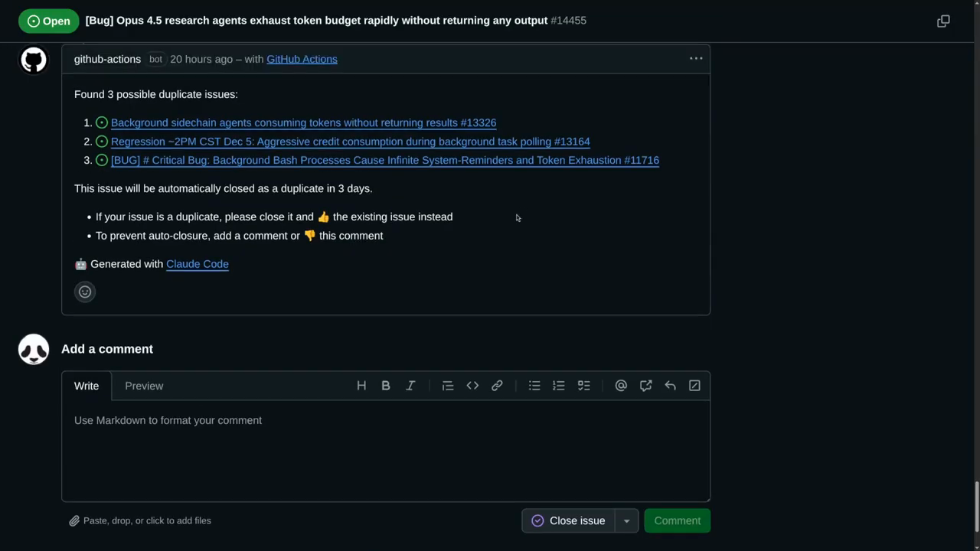Click the Close issue button
This screenshot has width=980, height=551.
click(x=568, y=521)
